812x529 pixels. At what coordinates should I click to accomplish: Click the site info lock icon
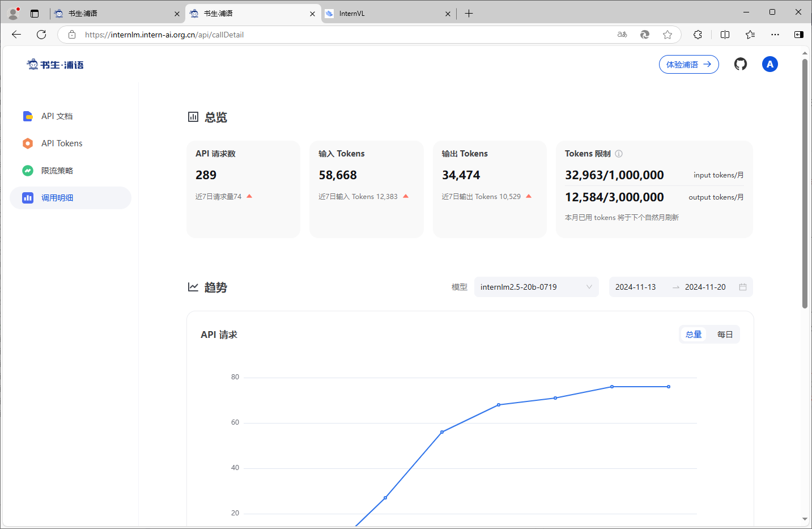pyautogui.click(x=72, y=35)
